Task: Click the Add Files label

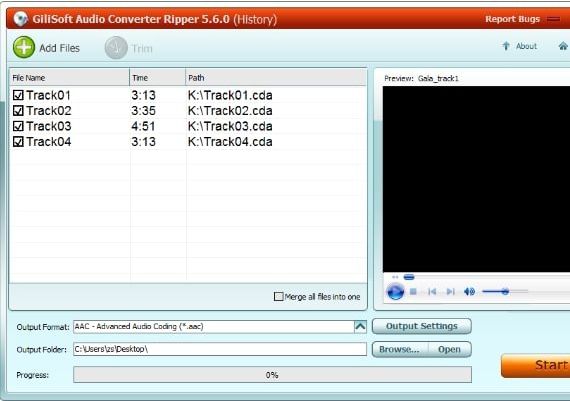Action: (x=59, y=48)
